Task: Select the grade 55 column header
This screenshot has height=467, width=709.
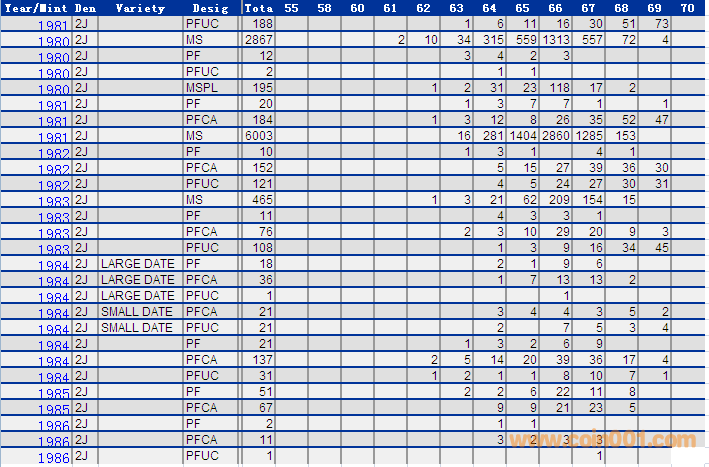Action: (291, 7)
